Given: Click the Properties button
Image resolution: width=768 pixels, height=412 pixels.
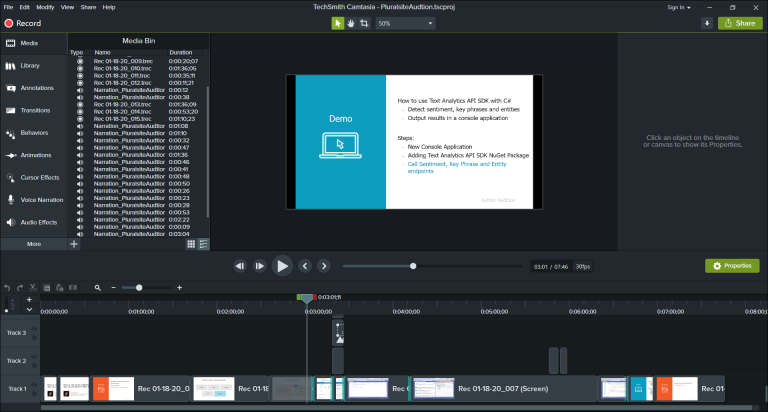Looking at the screenshot, I should (x=732, y=266).
